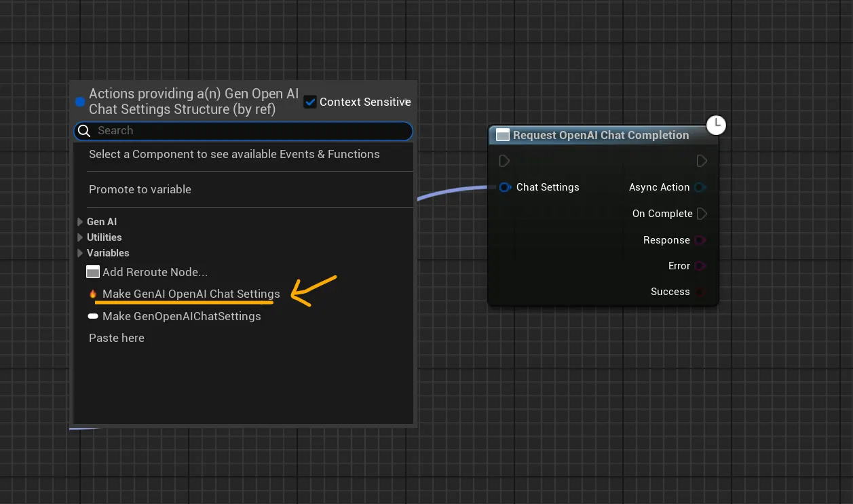The height and width of the screenshot is (504, 853).
Task: Select Promote to variable
Action: [140, 189]
